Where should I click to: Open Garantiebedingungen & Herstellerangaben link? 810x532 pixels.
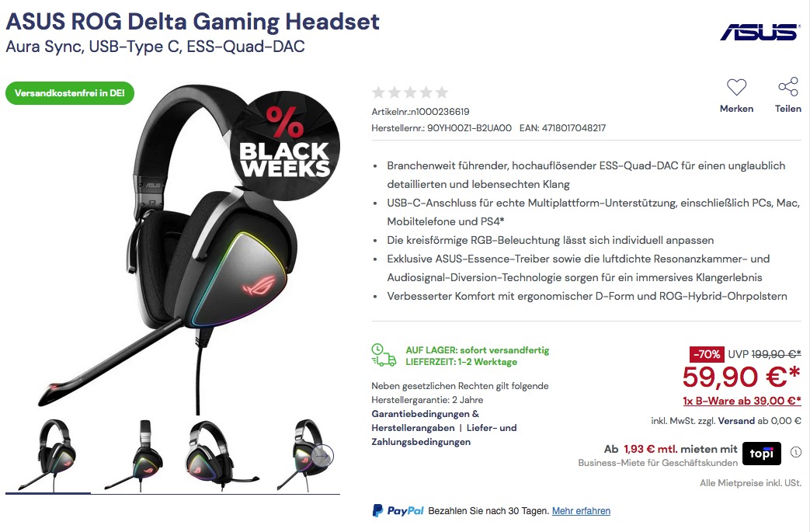[x=425, y=421]
